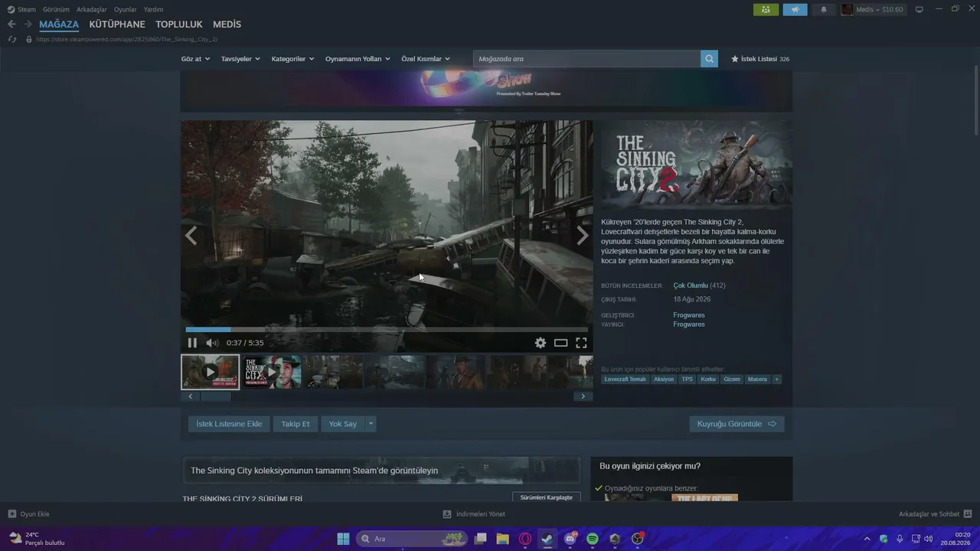The width and height of the screenshot is (980, 551).
Task: Click the Yok Say button
Action: (343, 424)
